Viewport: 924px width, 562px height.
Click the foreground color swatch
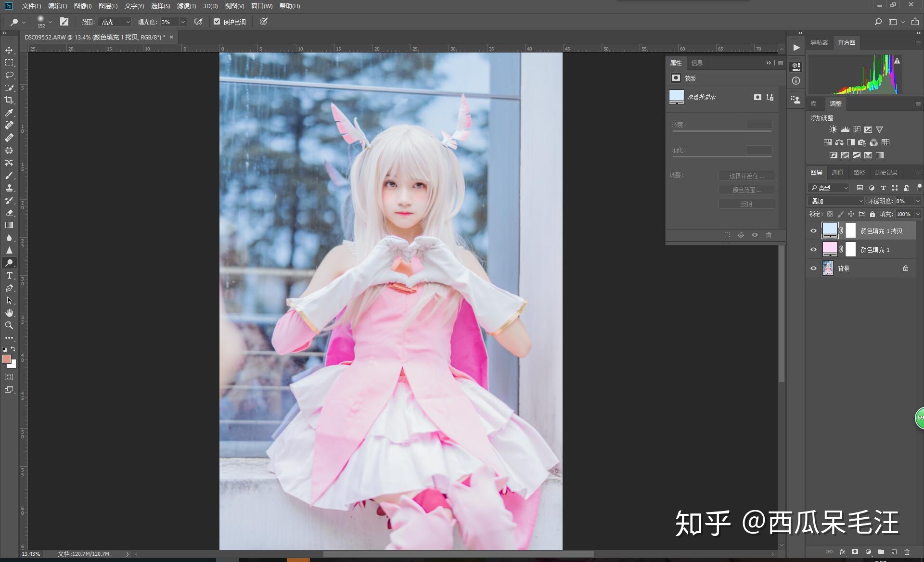pos(7,359)
